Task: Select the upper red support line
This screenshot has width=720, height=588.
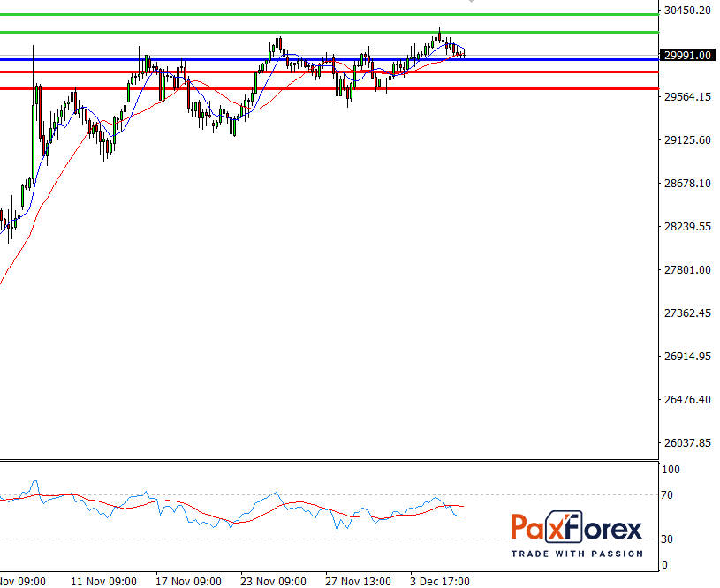Action: click(330, 72)
